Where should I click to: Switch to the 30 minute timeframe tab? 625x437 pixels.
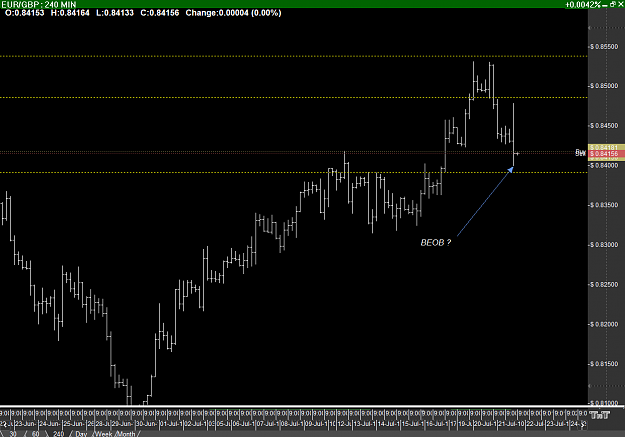tap(13, 434)
